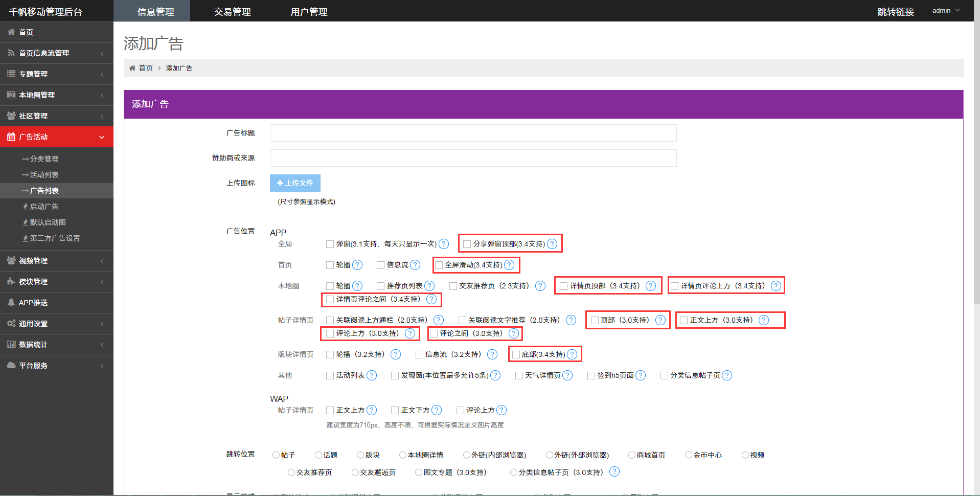The height and width of the screenshot is (496, 980).
Task: Enable the 全屏滑动(3.4支持) checkbox
Action: click(439, 265)
